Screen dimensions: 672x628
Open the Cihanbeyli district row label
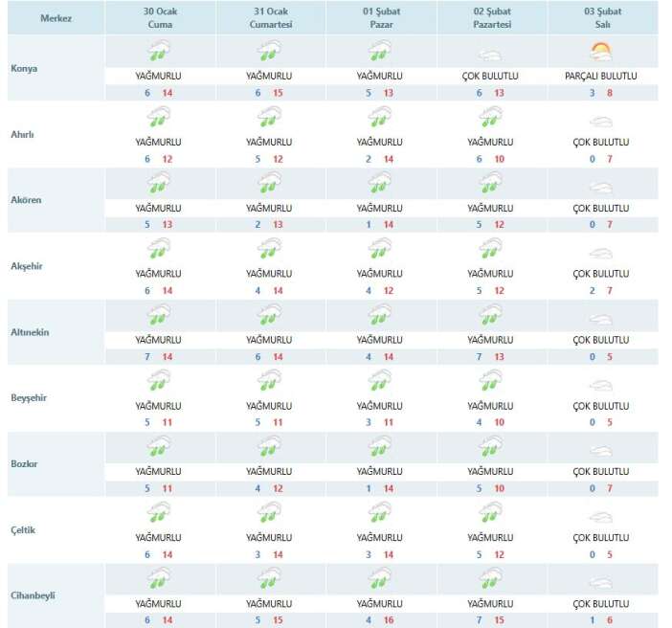[x=33, y=595]
